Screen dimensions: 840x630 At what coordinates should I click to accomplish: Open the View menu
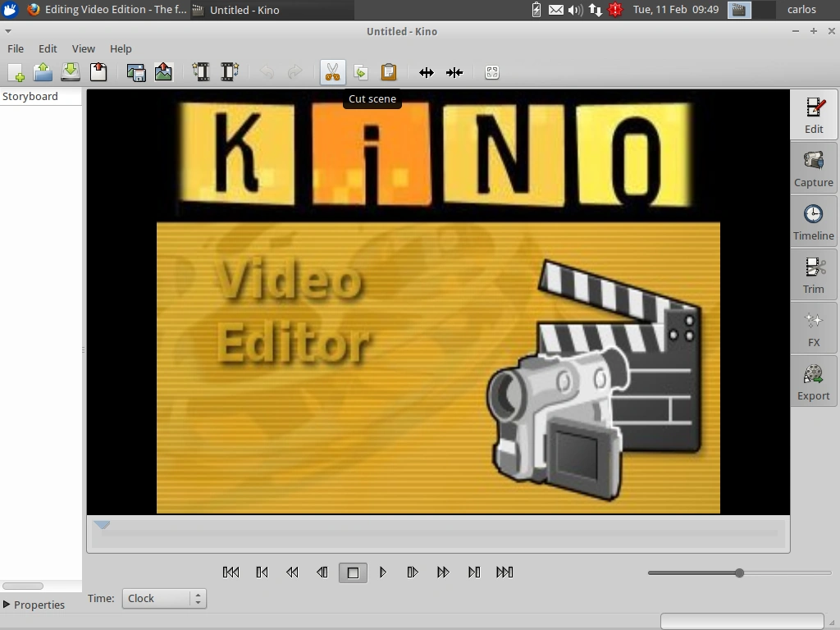click(83, 48)
